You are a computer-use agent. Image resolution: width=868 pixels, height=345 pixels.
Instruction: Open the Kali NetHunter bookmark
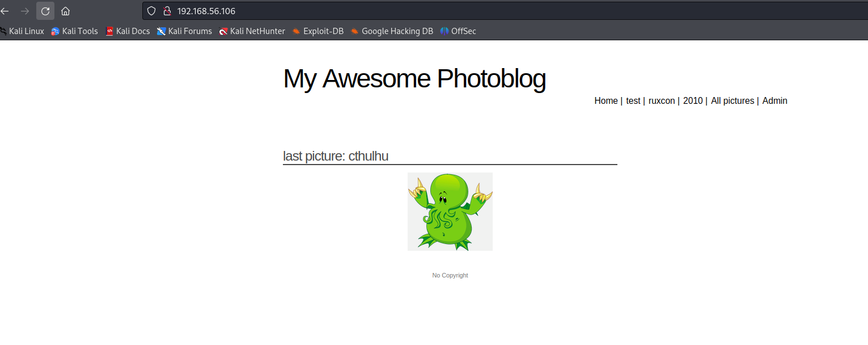[x=252, y=31]
